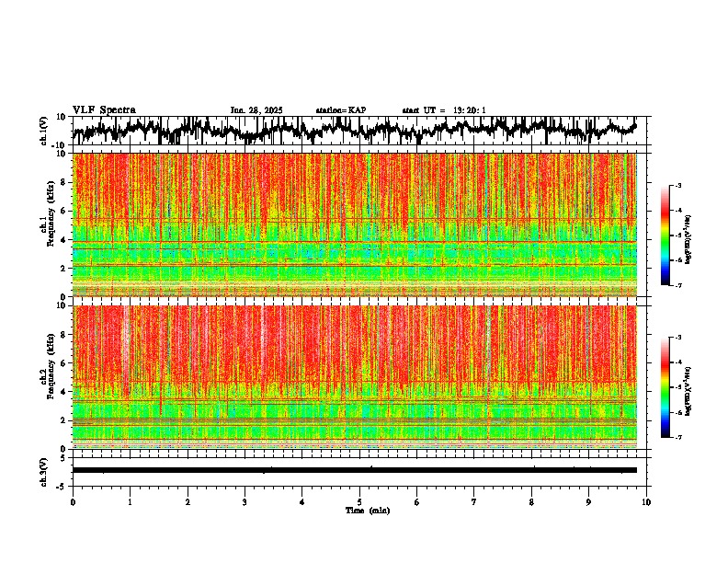Click the ch.2 spectrogram color scale bar
728x563 pixels.
[x=665, y=387]
